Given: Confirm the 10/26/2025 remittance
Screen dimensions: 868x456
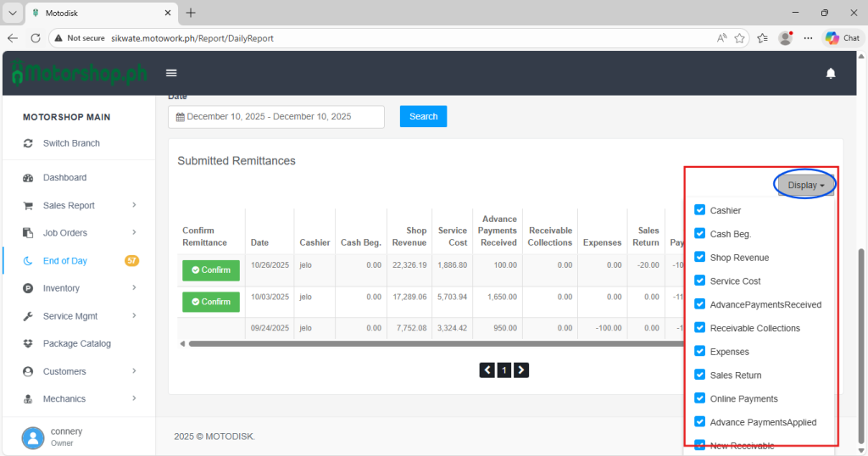Looking at the screenshot, I should coord(211,270).
